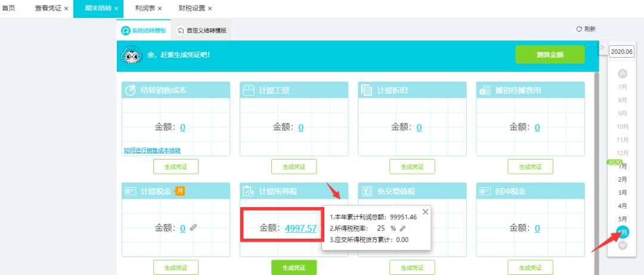This screenshot has height=275, width=644.
Task: Close the 查看凭证 tab
Action: pos(66,8)
